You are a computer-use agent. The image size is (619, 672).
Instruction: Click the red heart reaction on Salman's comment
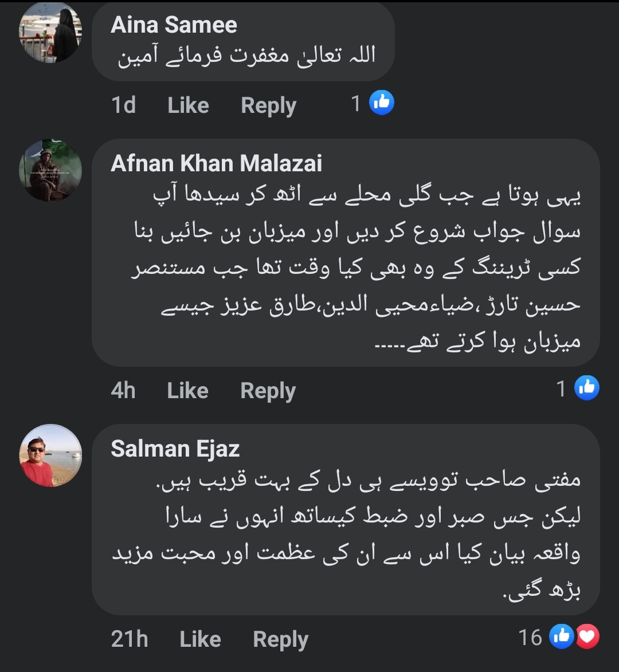[x=587, y=636]
